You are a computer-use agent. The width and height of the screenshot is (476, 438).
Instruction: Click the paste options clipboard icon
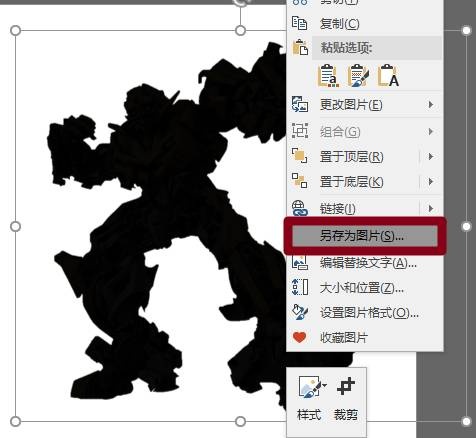pos(300,48)
